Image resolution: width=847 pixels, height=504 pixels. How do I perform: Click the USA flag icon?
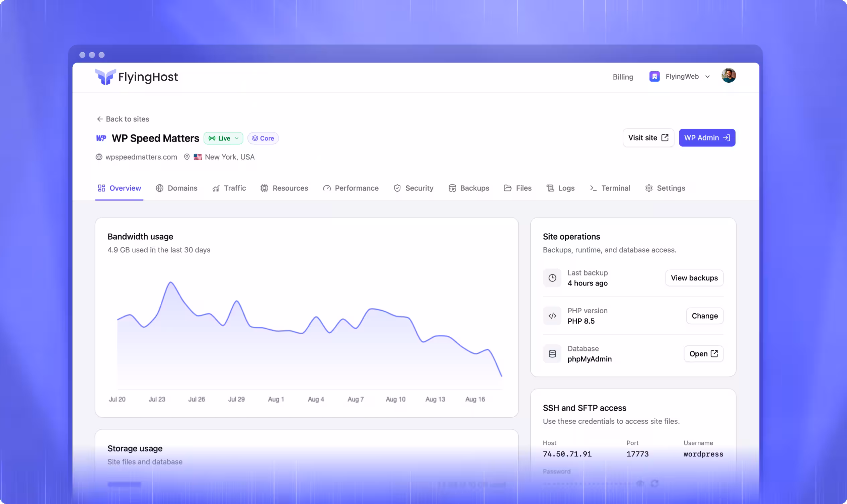pos(198,157)
